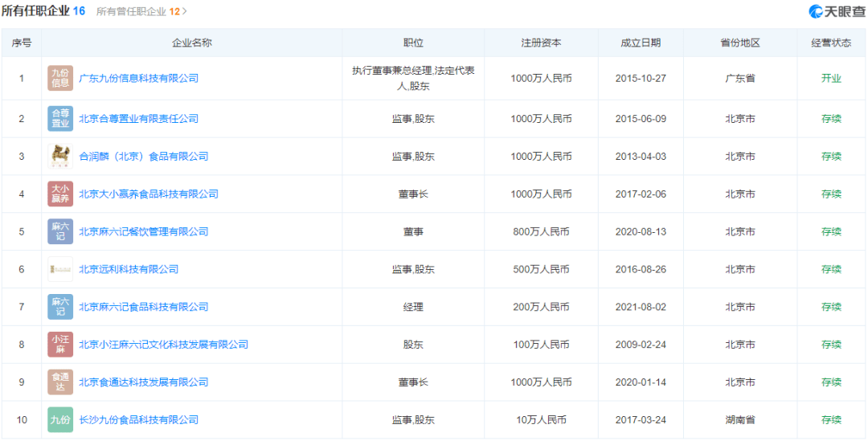Open 北京小汪麻六记文化科技发展有限公司 link
868x441 pixels.
tap(163, 345)
